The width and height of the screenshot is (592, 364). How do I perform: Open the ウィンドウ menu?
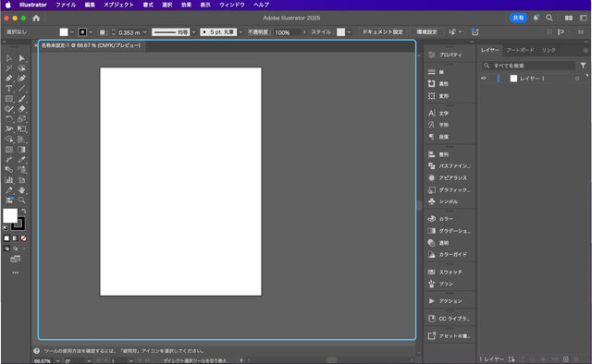coord(232,5)
